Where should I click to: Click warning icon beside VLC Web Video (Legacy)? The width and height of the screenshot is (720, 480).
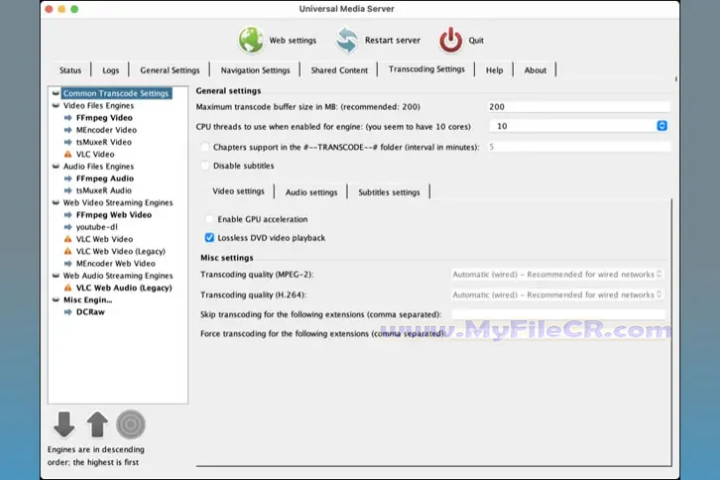click(x=68, y=251)
